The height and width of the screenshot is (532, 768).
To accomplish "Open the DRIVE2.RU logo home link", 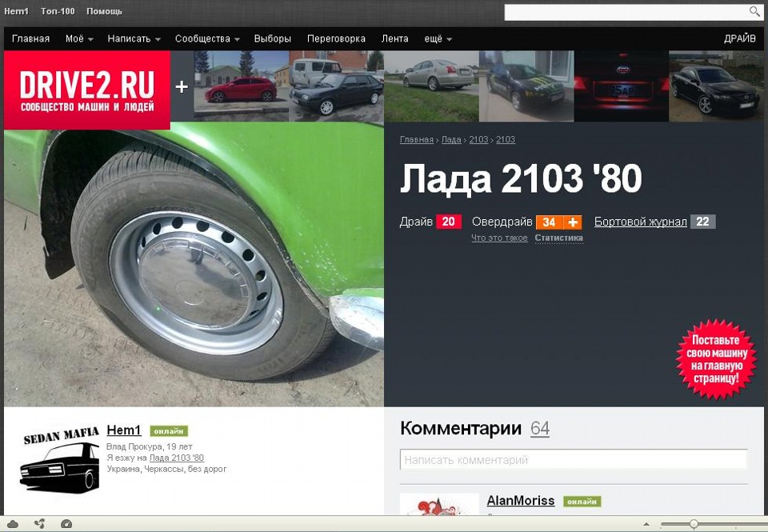I will [x=87, y=90].
